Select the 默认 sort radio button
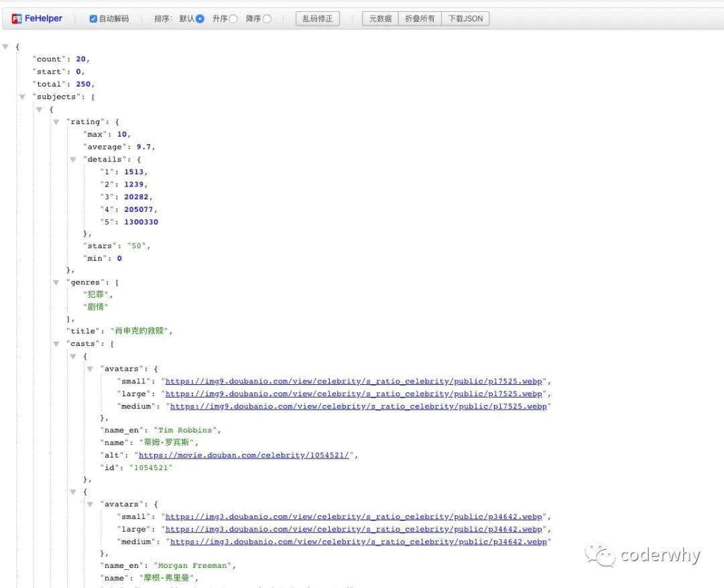Screen dimensions: 724x588 tap(200, 19)
